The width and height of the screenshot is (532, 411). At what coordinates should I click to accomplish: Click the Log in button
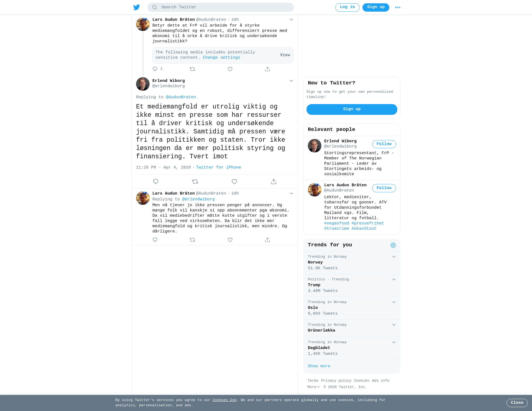pyautogui.click(x=347, y=7)
